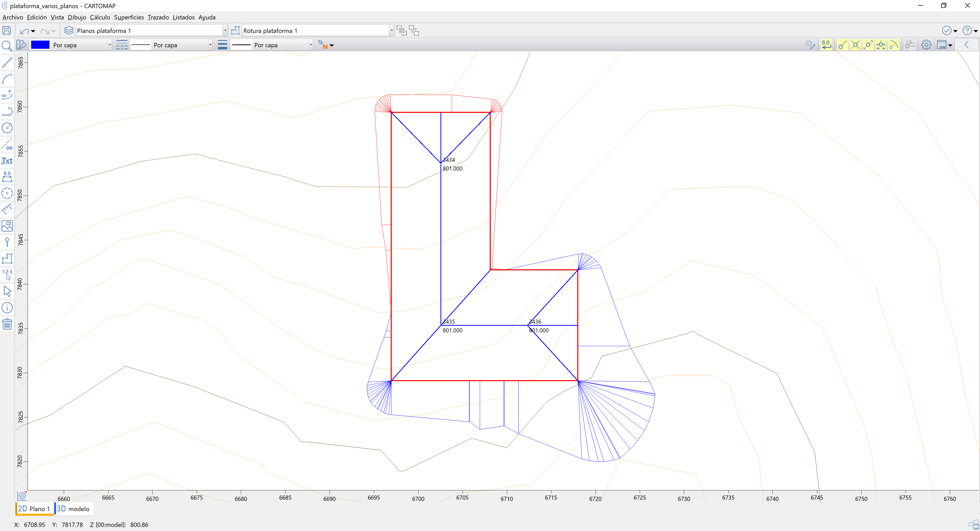The image size is (980, 531).
Task: Select the circle drawing tool
Action: pyautogui.click(x=7, y=128)
